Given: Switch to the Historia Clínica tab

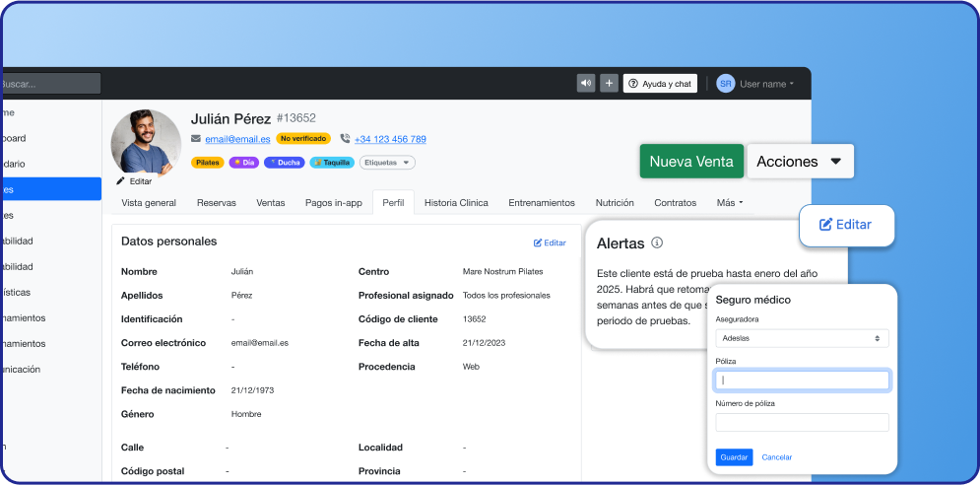Looking at the screenshot, I should click(456, 203).
